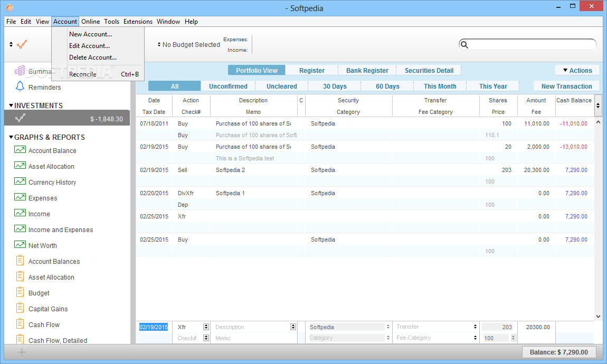The image size is (607, 364).
Task: Click the search magnifier icon
Action: (x=464, y=45)
